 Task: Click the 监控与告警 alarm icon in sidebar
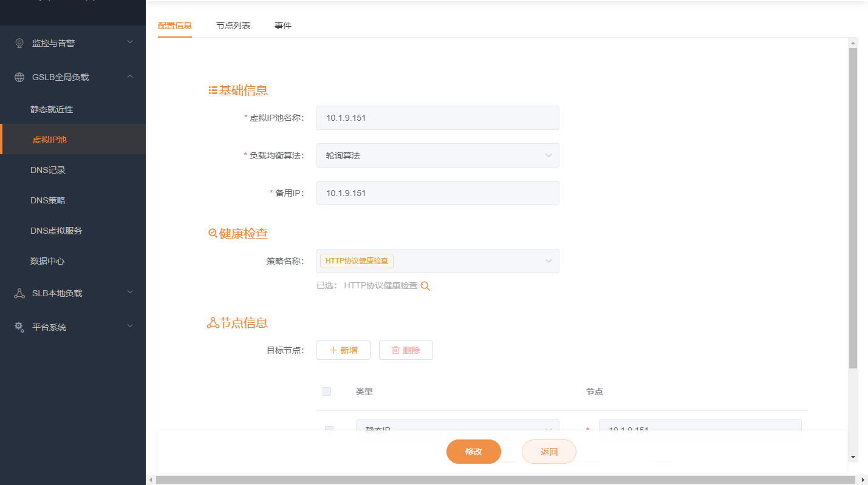19,42
